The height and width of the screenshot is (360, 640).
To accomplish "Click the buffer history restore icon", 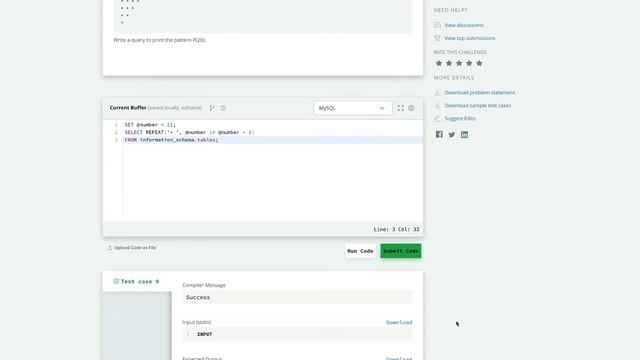I will 223,108.
